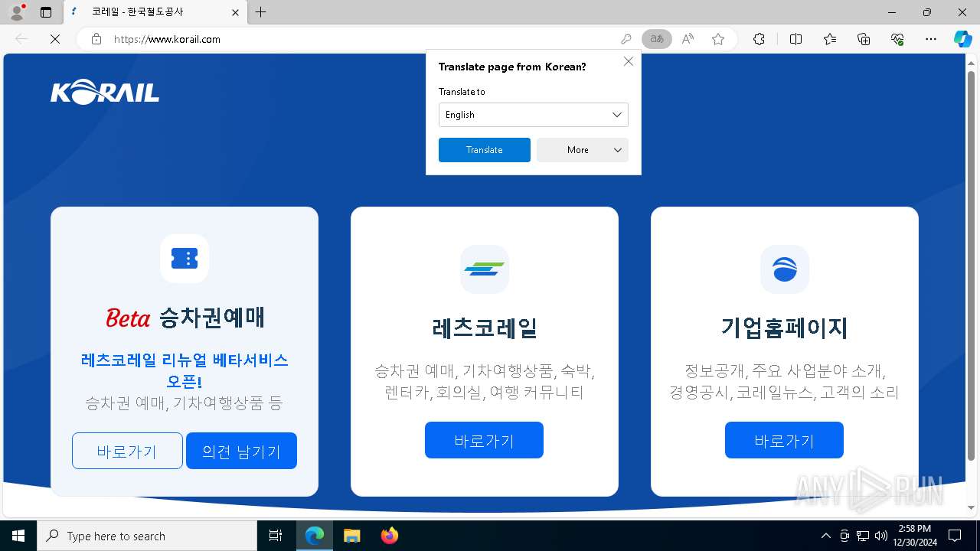Screen dimensions: 980x551
Task: Close the translate popup
Action: pos(629,61)
